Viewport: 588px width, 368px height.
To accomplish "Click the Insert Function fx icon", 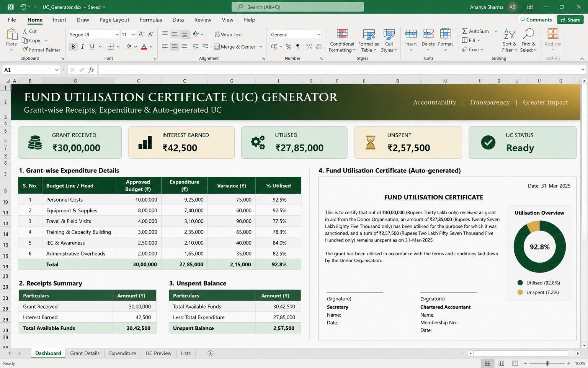I will 91,70.
